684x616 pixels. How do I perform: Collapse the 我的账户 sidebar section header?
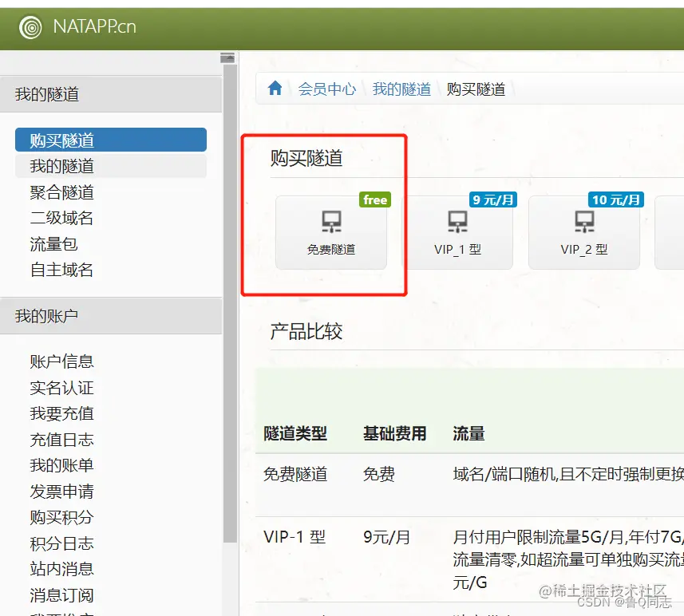111,316
